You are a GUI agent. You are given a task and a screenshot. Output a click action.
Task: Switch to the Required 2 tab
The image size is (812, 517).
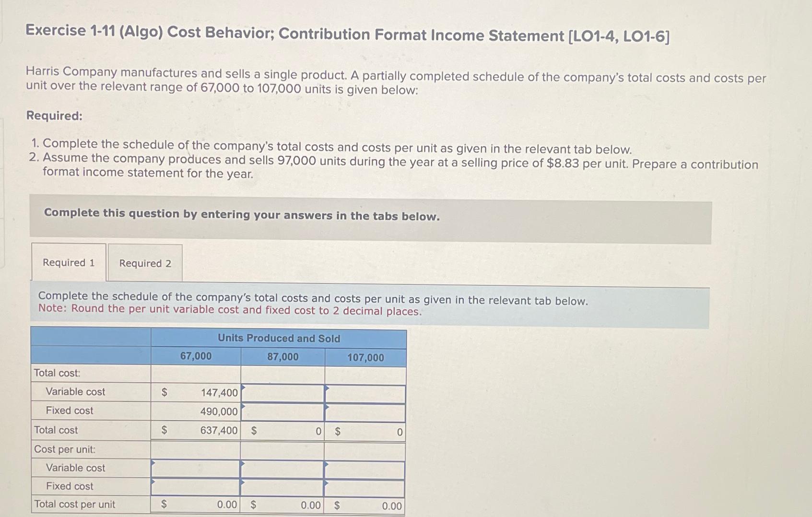(x=145, y=263)
